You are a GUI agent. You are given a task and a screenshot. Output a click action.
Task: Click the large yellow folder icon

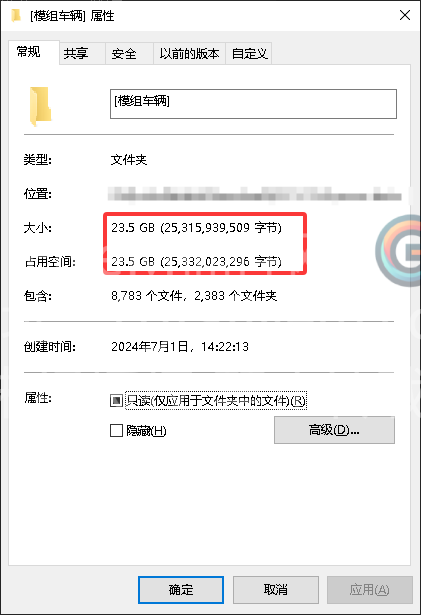point(40,106)
